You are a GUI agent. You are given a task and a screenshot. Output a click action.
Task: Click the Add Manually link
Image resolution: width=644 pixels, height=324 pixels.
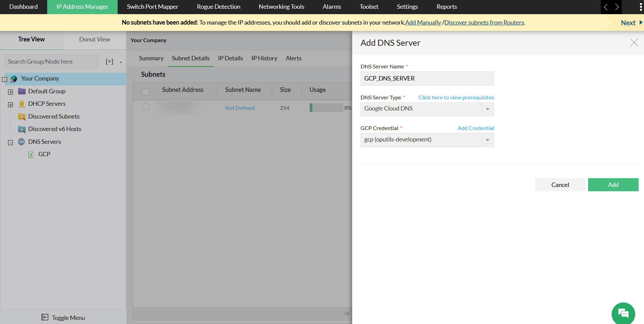point(423,23)
